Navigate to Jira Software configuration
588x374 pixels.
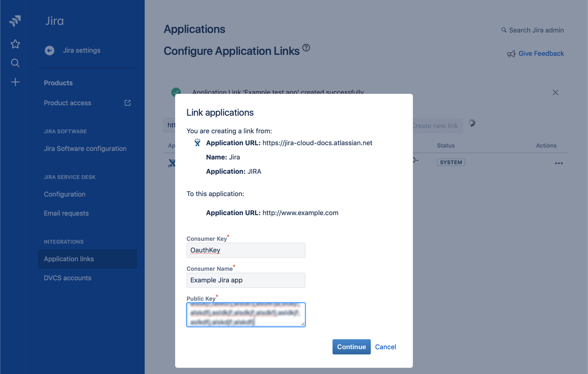pos(85,148)
